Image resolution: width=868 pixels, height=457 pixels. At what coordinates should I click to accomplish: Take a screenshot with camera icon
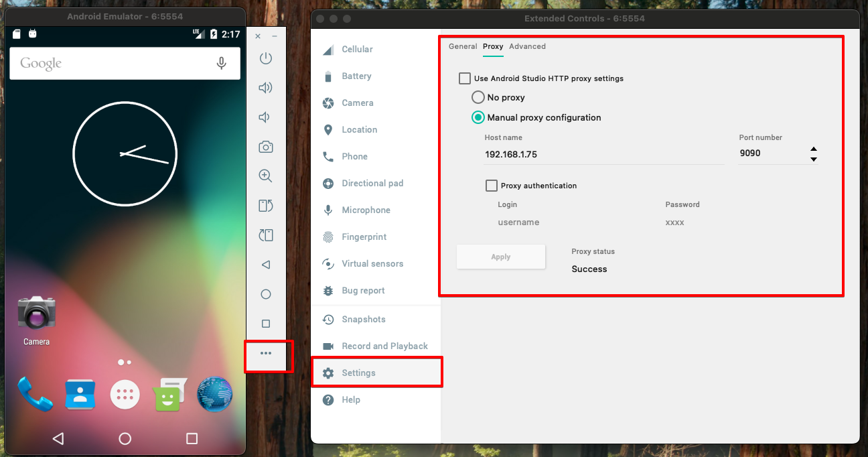[x=266, y=147]
